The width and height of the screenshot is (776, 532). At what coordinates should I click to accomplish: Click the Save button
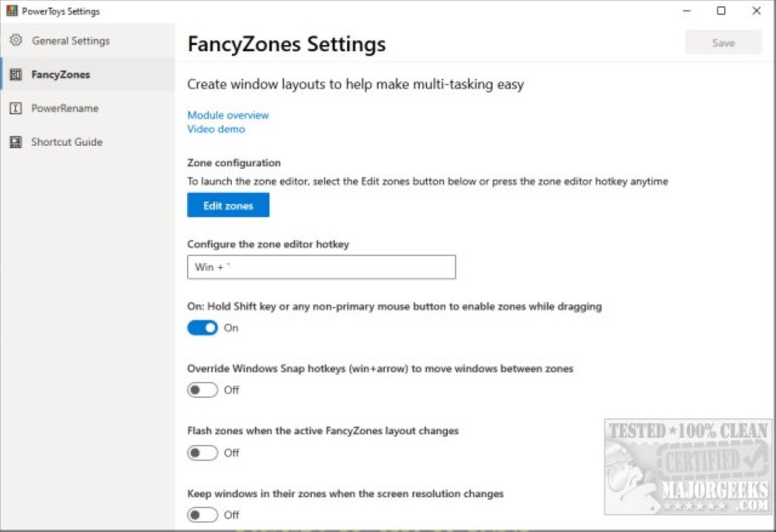723,43
